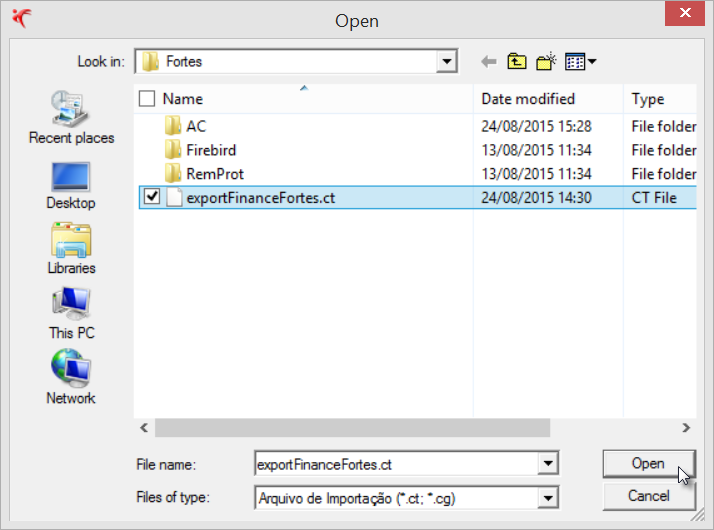
Task: Create a new folder
Action: point(545,62)
